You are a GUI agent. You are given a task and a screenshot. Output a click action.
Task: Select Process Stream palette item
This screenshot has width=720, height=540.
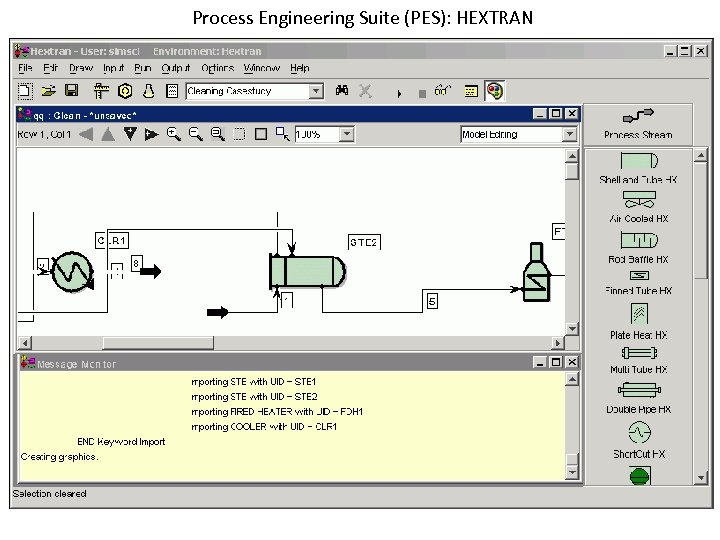point(638,124)
